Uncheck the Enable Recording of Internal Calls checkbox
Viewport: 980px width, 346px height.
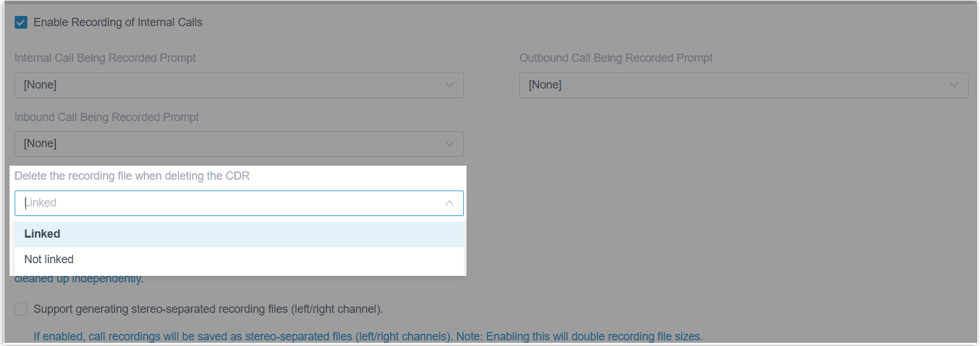pyautogui.click(x=21, y=22)
